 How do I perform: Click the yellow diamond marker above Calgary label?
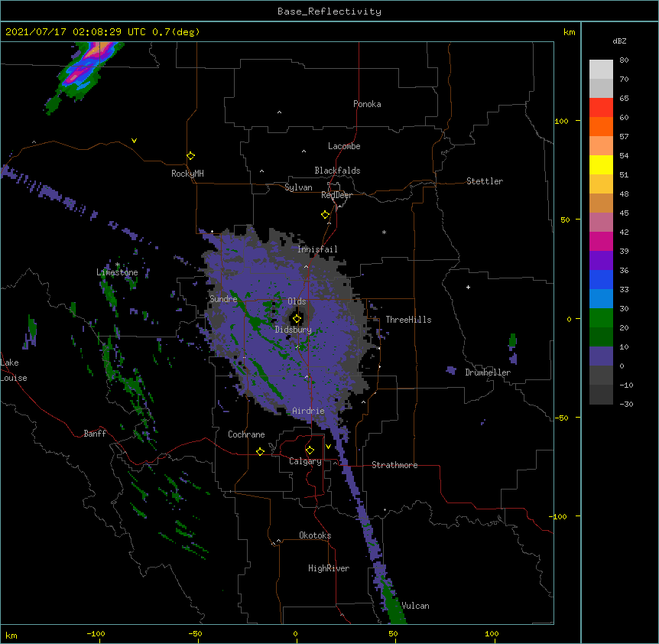tap(310, 450)
